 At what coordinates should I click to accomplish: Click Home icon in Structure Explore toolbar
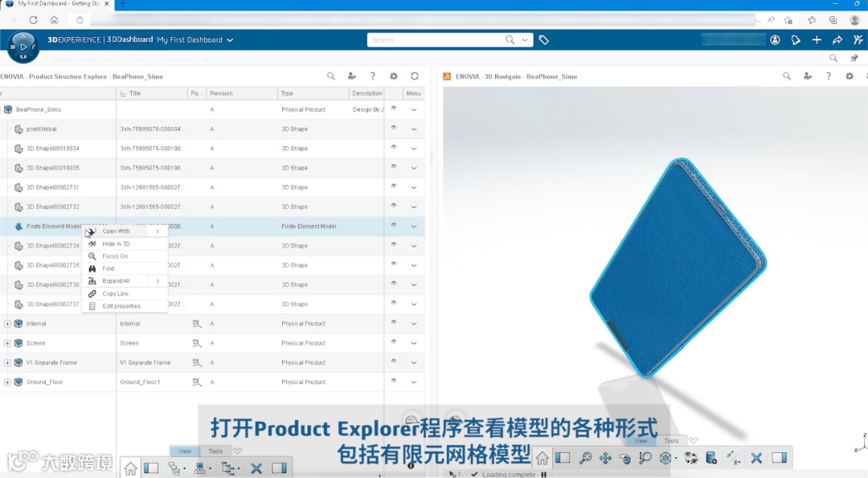coord(131,468)
